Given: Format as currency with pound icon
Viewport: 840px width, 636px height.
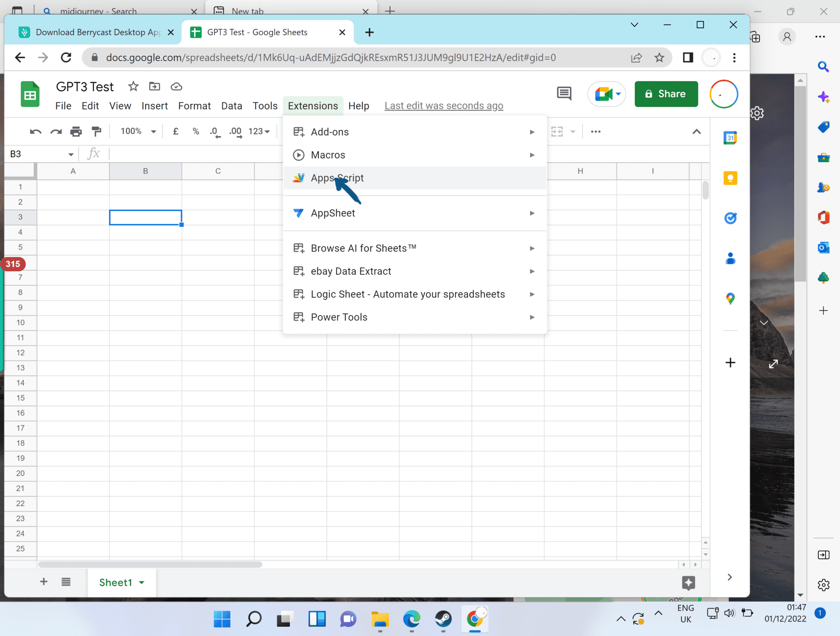Looking at the screenshot, I should (x=176, y=131).
